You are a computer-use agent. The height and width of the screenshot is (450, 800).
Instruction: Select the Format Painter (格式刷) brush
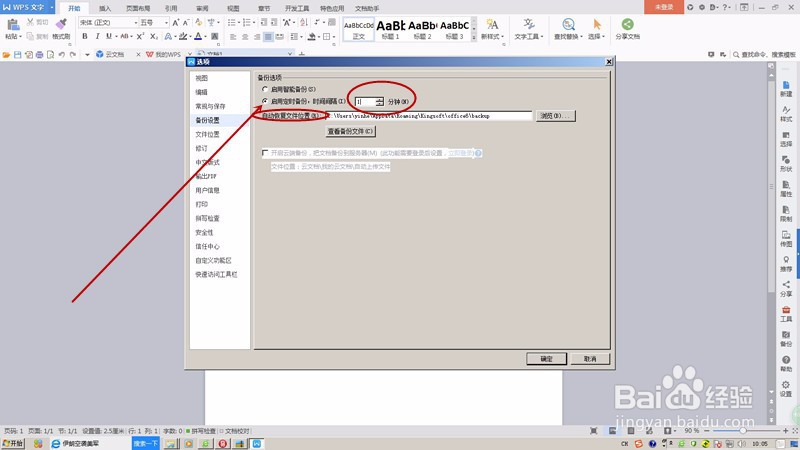pos(61,24)
